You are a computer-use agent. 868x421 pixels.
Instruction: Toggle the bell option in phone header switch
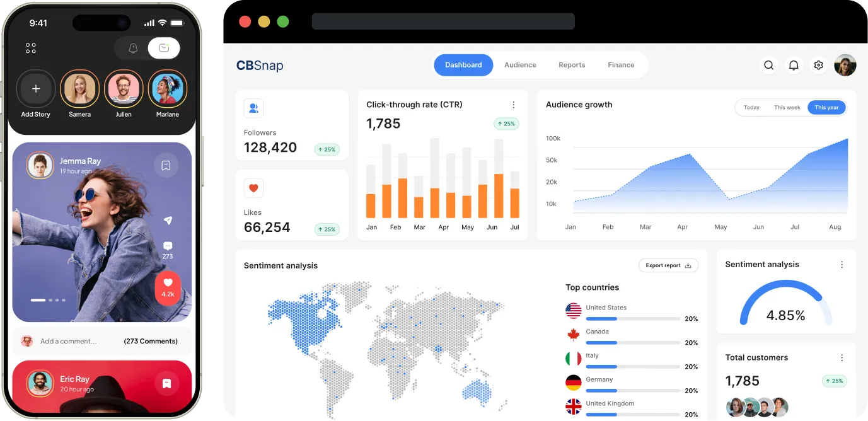[x=133, y=48]
